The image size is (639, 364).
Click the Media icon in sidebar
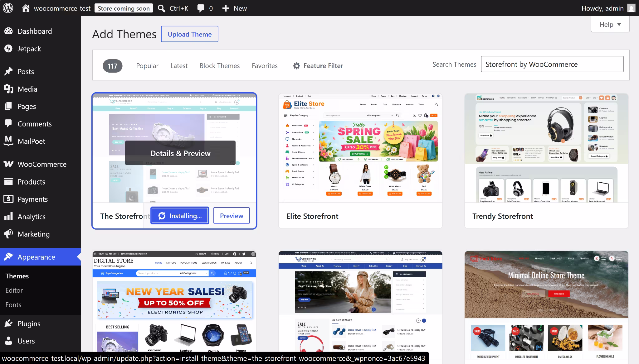(8, 89)
